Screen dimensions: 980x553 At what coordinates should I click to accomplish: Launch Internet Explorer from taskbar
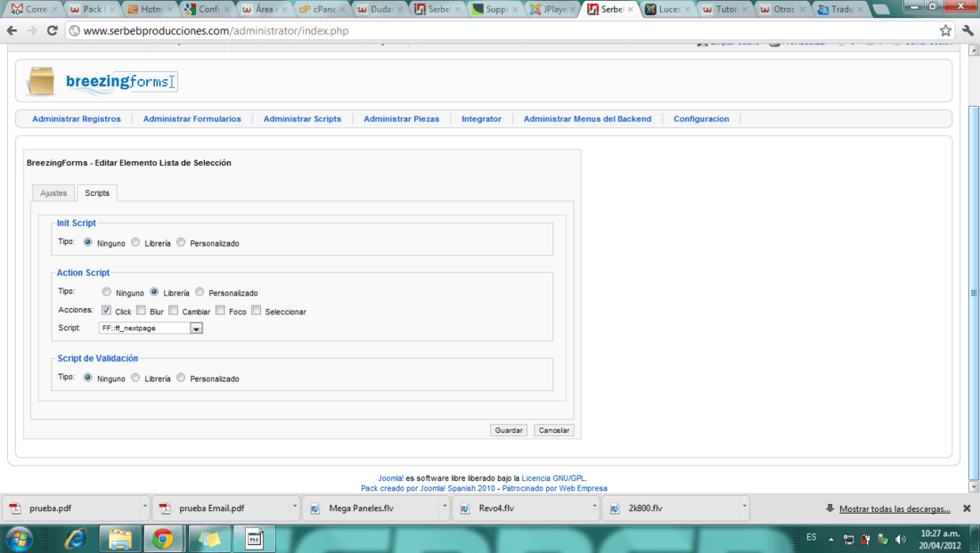(76, 539)
